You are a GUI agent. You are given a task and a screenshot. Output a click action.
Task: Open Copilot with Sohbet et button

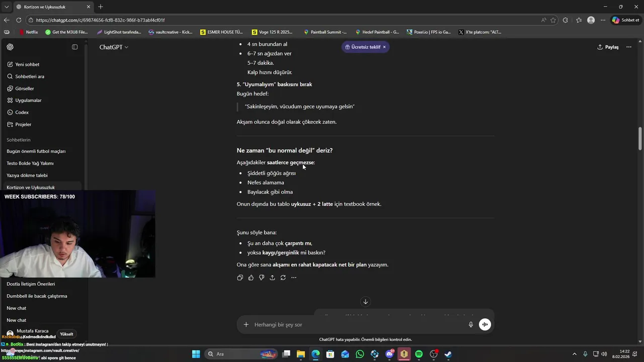point(625,20)
